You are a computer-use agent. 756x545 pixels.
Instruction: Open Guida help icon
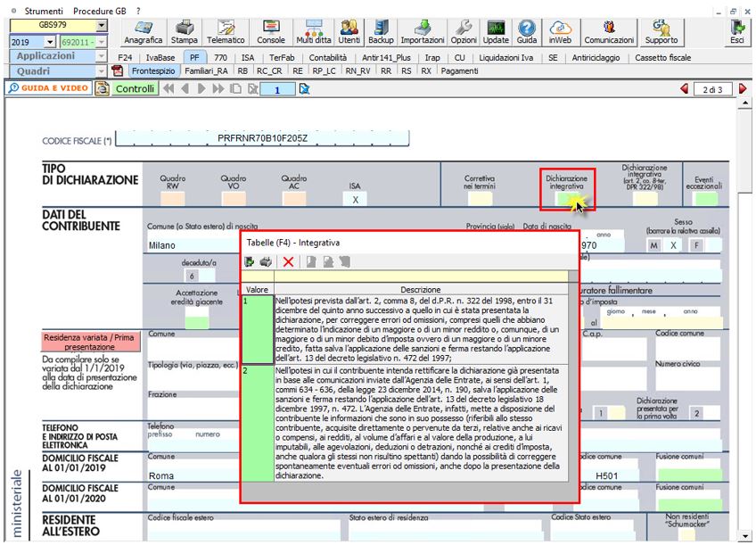pos(527,33)
